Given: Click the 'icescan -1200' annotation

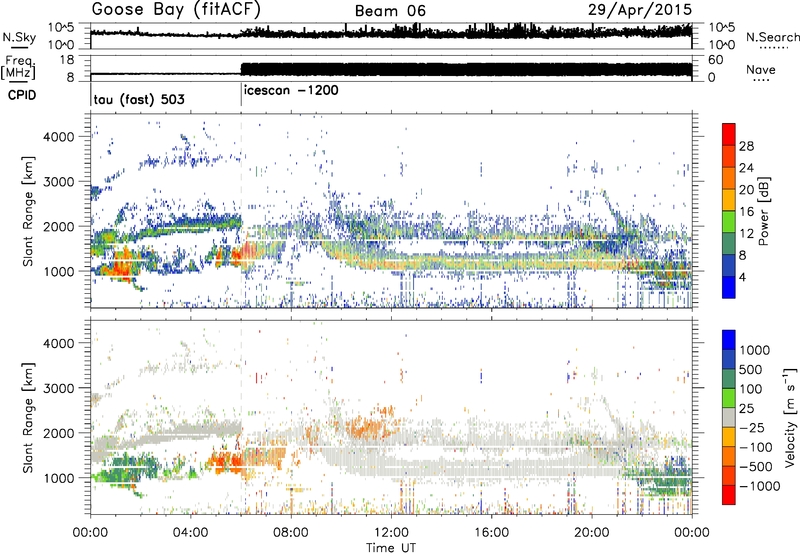Looking at the screenshot, I should tap(291, 90).
